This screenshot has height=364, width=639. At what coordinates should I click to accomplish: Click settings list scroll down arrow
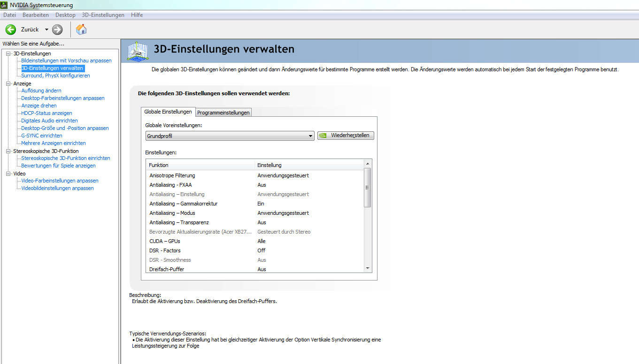click(368, 268)
